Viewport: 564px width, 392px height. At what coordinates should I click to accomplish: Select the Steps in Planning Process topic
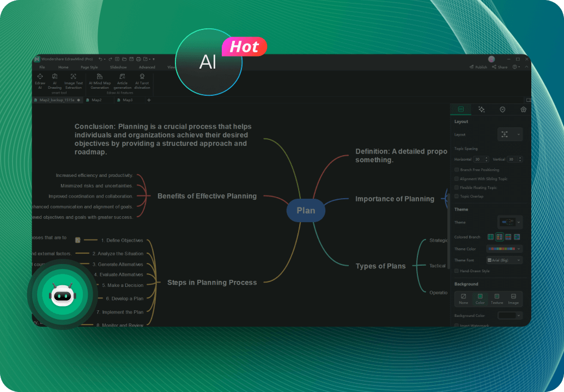(x=212, y=283)
